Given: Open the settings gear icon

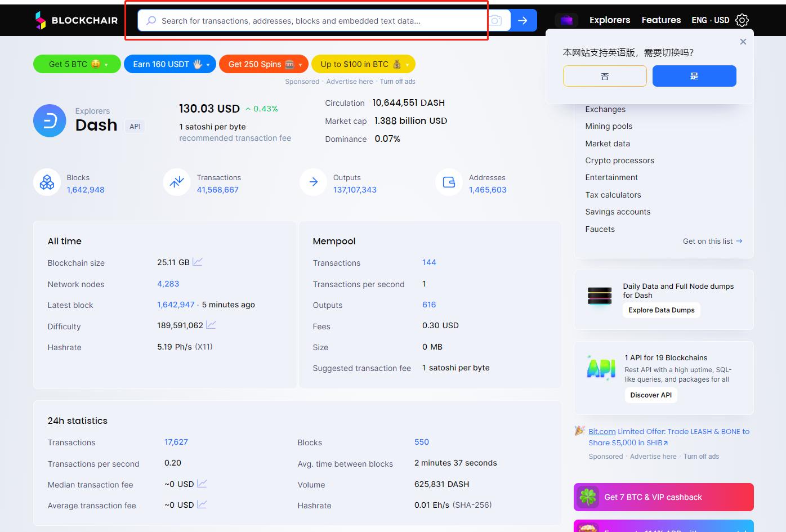Looking at the screenshot, I should point(742,20).
